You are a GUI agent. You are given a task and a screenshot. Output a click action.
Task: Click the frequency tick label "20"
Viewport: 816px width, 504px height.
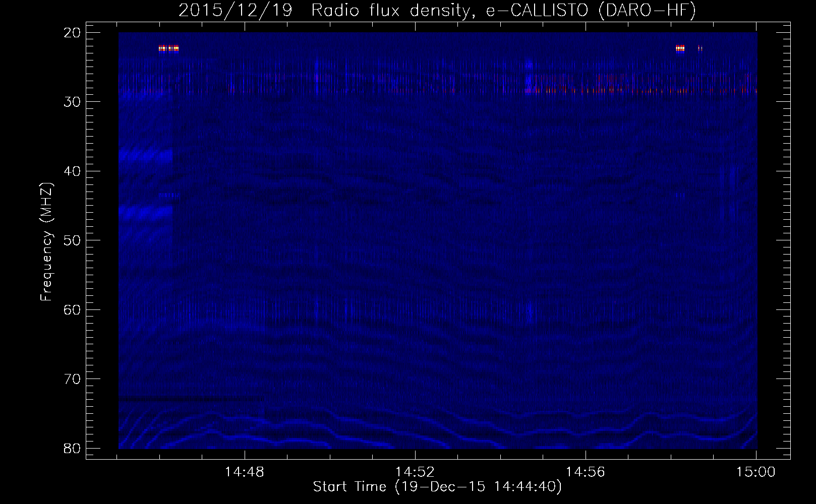coord(73,33)
